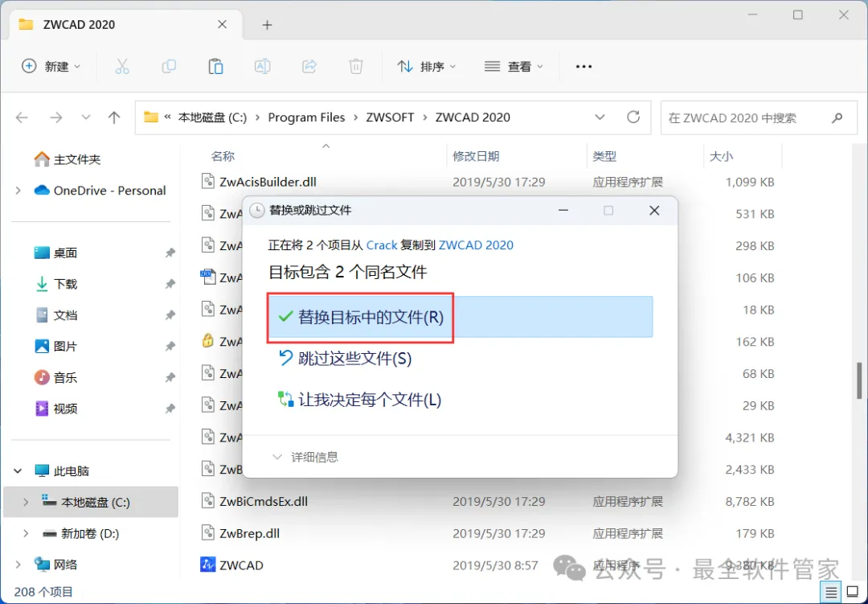Click the Copy icon in toolbar
868x604 pixels.
coord(169,67)
